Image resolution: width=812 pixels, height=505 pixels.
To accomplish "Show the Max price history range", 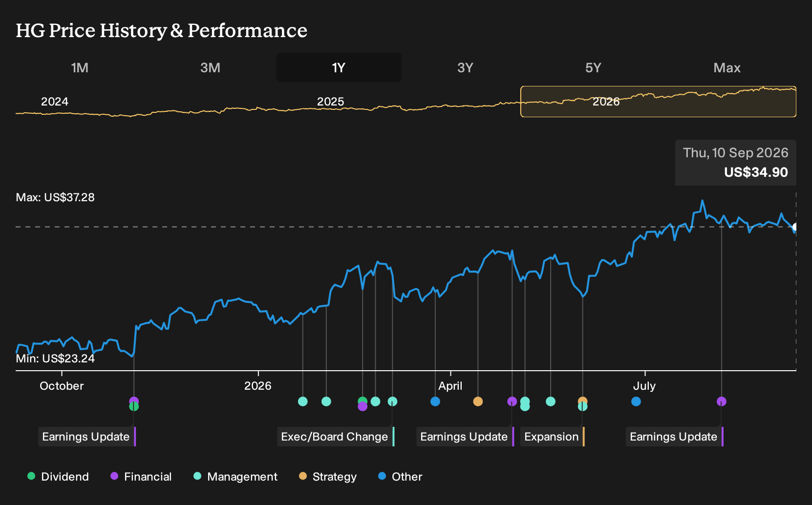I will [x=727, y=67].
